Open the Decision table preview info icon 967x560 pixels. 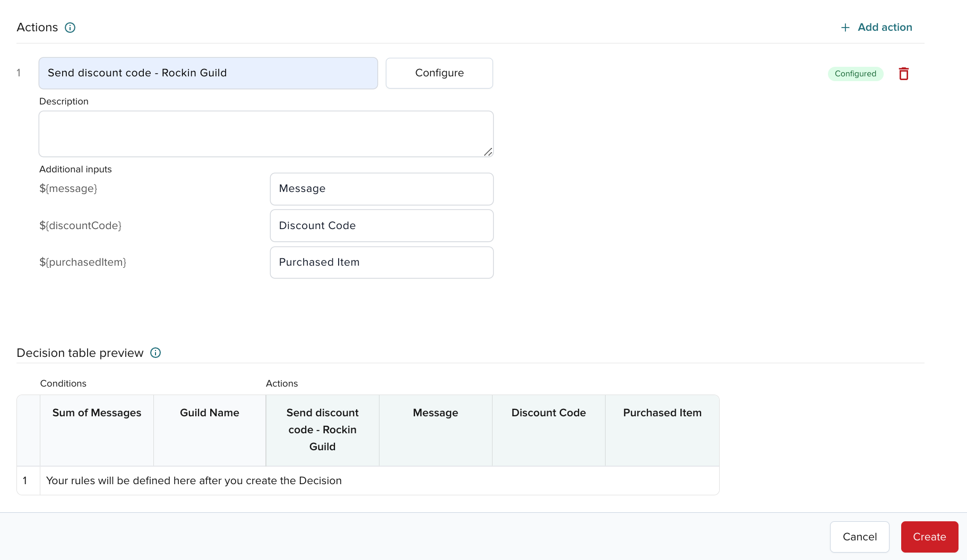(156, 353)
